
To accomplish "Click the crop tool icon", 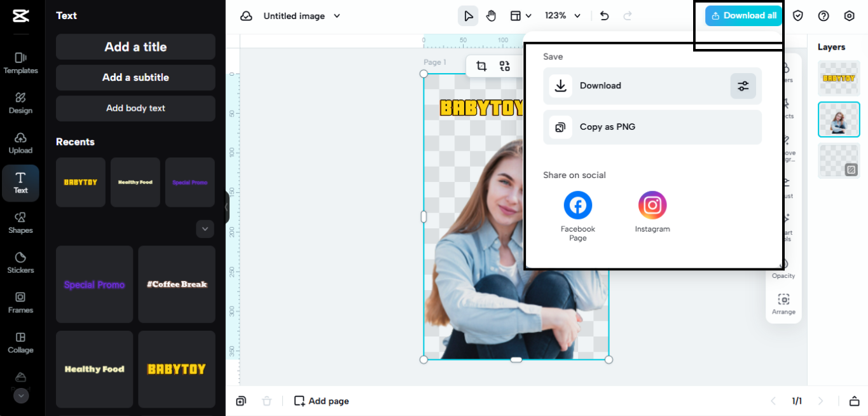I will [481, 66].
